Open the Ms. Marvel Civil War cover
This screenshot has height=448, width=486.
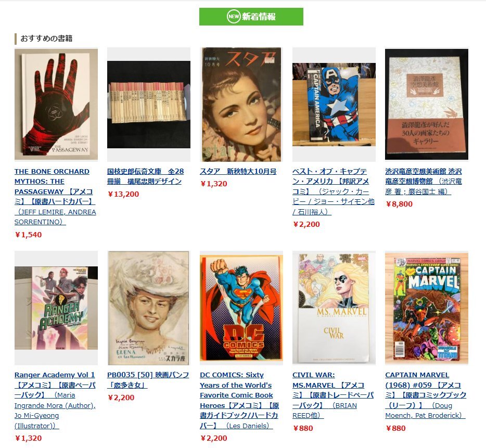coord(334,308)
